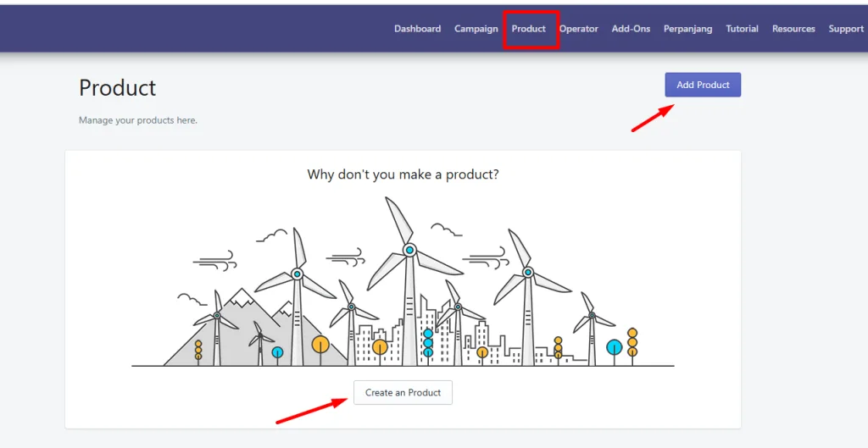Click the tallest central wind turbine hub

tap(409, 250)
